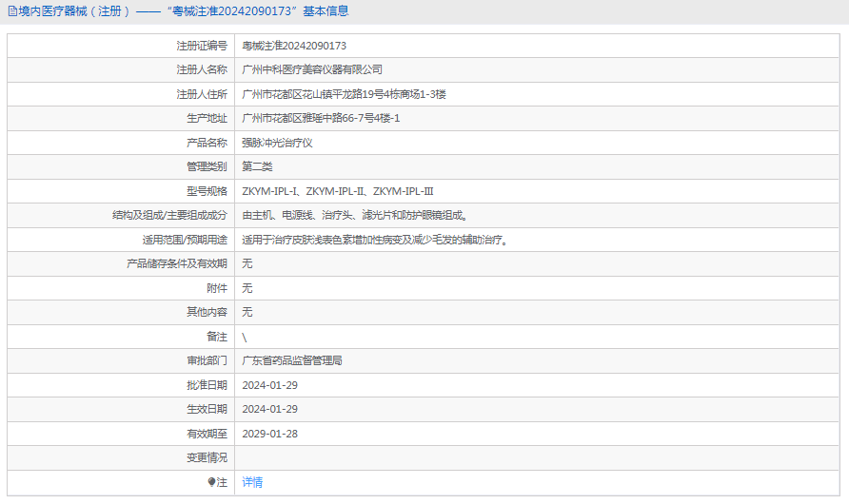This screenshot has height=504, width=849.
Task: Click the 注册人名称 label
Action: (202, 69)
